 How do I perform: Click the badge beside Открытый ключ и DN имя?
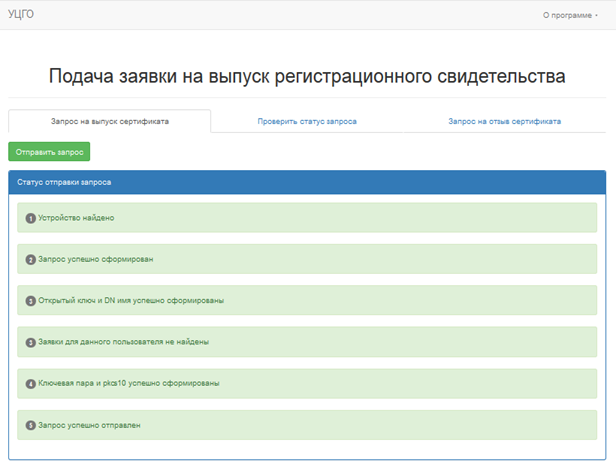coord(31,301)
